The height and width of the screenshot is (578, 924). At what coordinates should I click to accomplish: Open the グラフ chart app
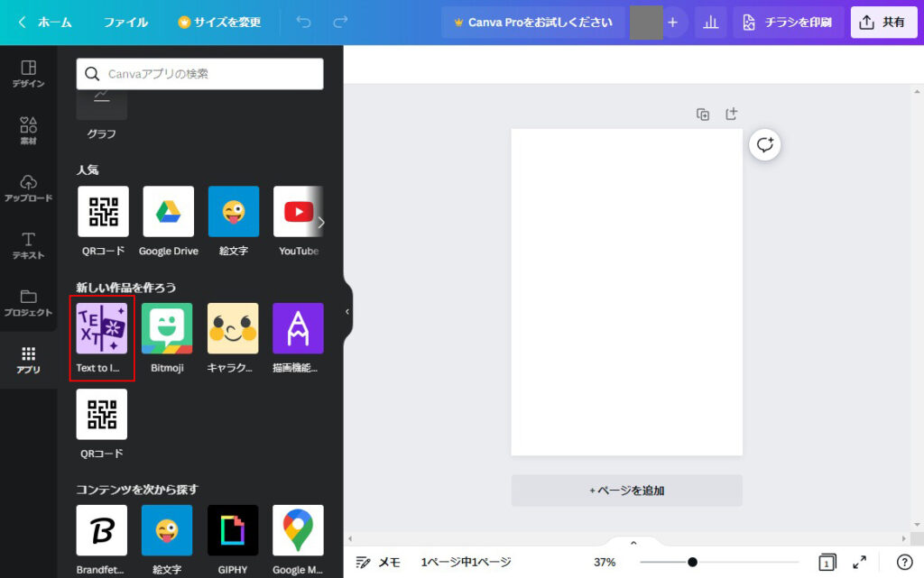(x=101, y=115)
